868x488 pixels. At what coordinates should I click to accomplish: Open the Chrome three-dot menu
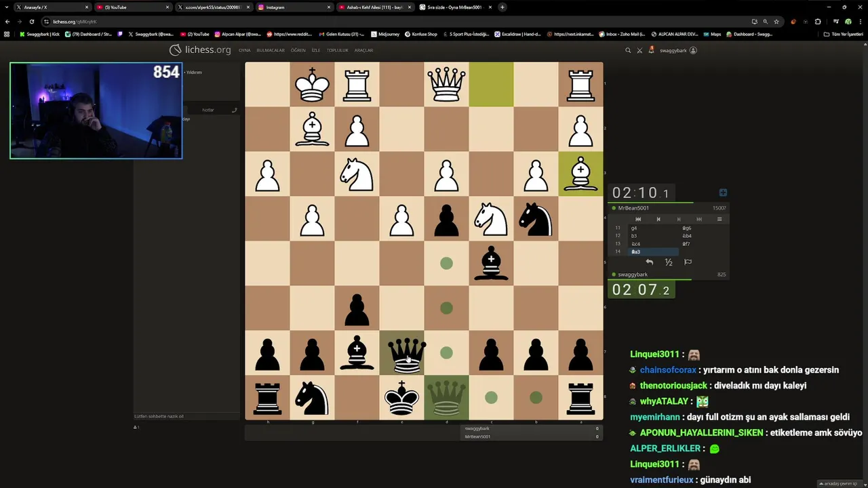[x=860, y=21]
